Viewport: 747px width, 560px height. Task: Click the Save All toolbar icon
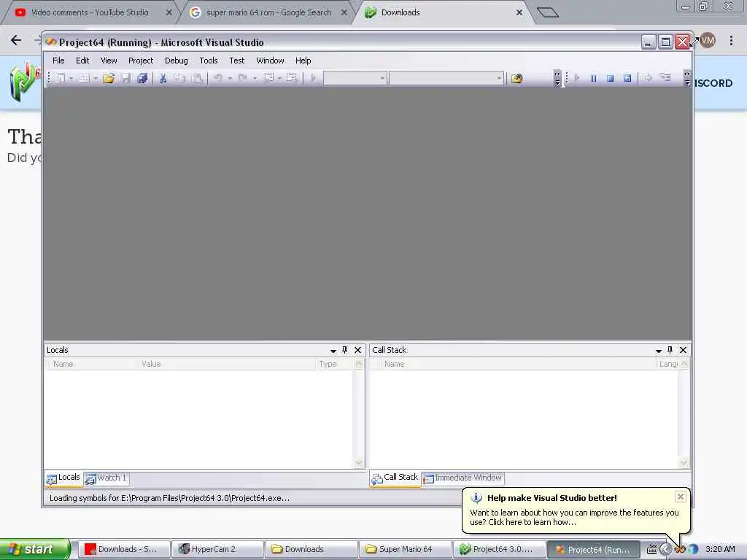pyautogui.click(x=142, y=78)
